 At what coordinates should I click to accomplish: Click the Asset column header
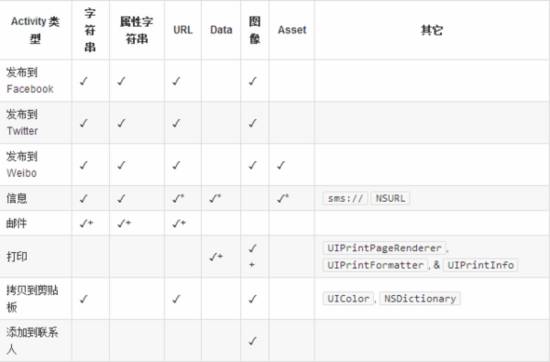click(292, 30)
